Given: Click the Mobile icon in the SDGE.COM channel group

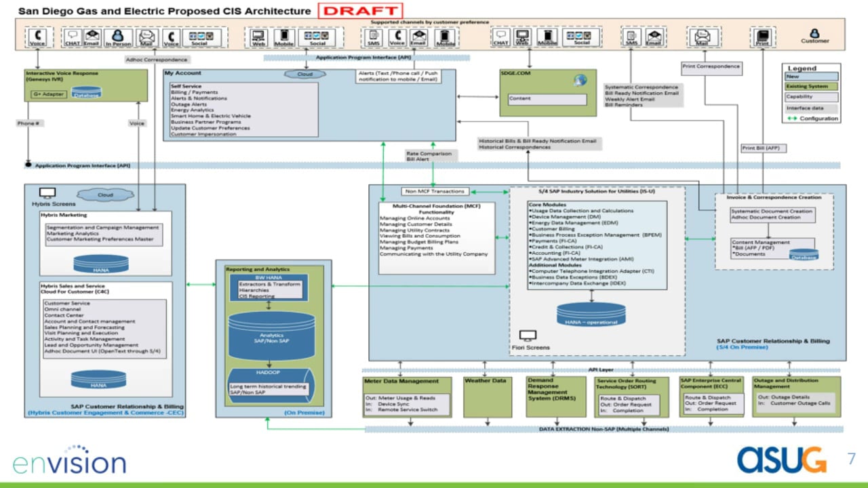Looking at the screenshot, I should 547,36.
